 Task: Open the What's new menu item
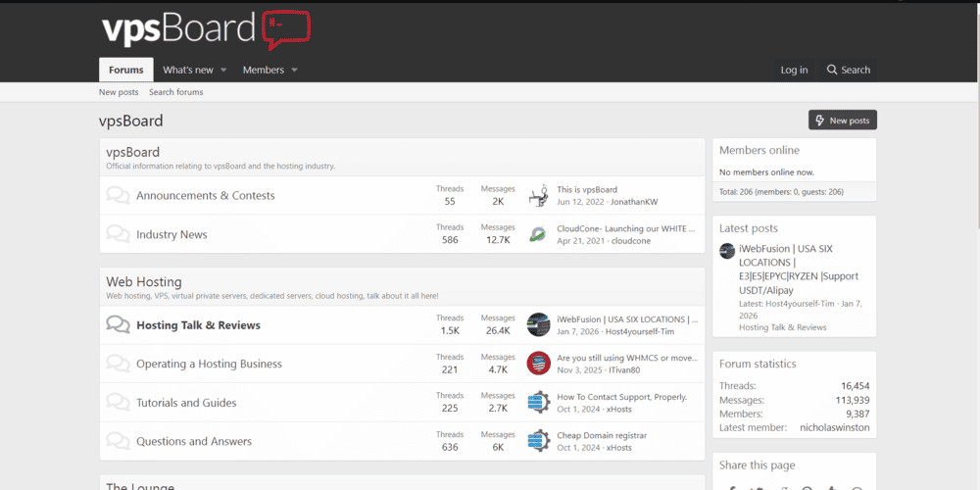click(x=187, y=70)
